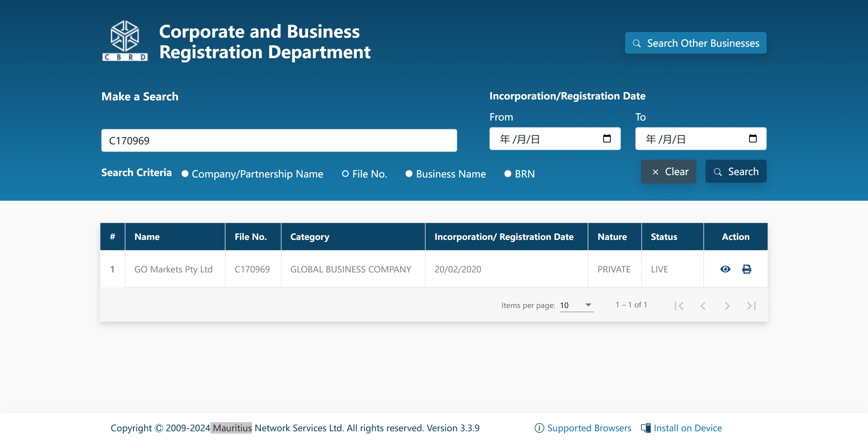This screenshot has width=868, height=443.
Task: Click the Clear button
Action: click(x=668, y=171)
